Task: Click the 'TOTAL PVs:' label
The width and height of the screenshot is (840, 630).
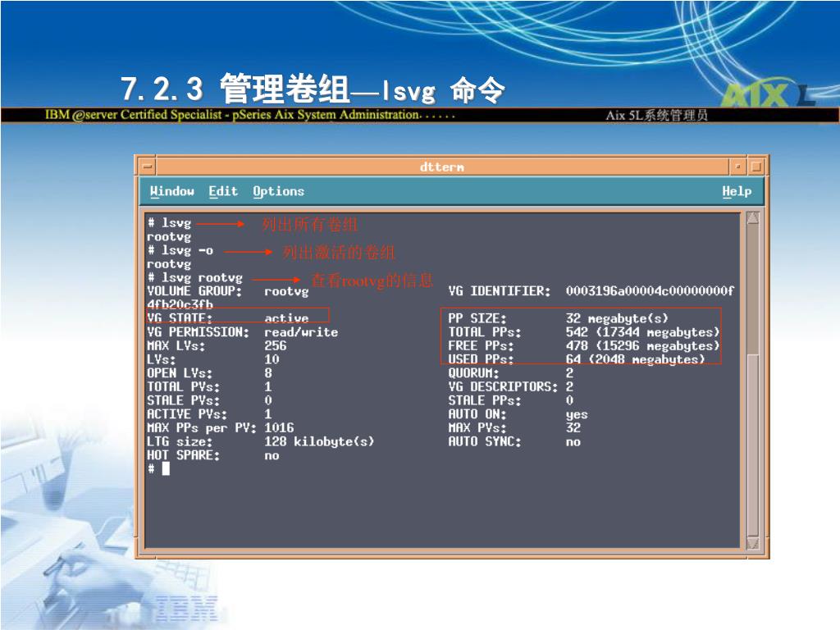Action: pos(184,387)
